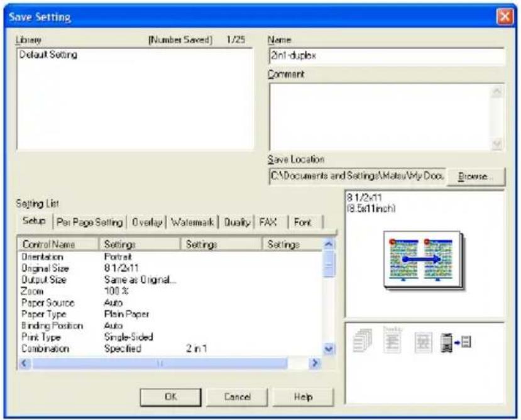Viewport: 521px width, 420px height.
Task: Click the watermark page icon
Action: [424, 342]
